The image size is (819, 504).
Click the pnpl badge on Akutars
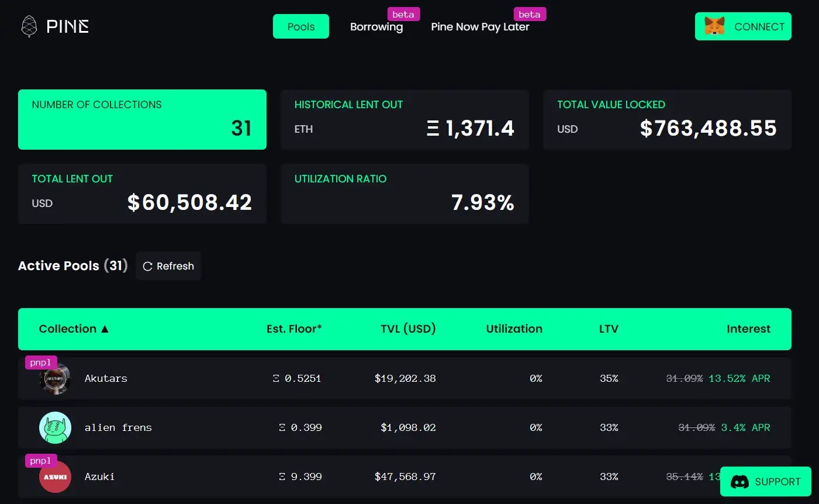click(40, 363)
